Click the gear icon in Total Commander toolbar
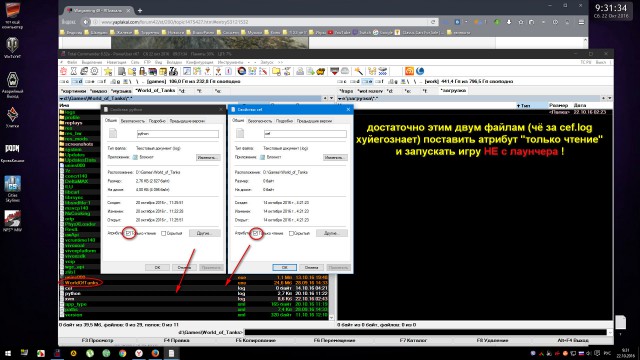This screenshot has width=640, height=360. coord(95,71)
